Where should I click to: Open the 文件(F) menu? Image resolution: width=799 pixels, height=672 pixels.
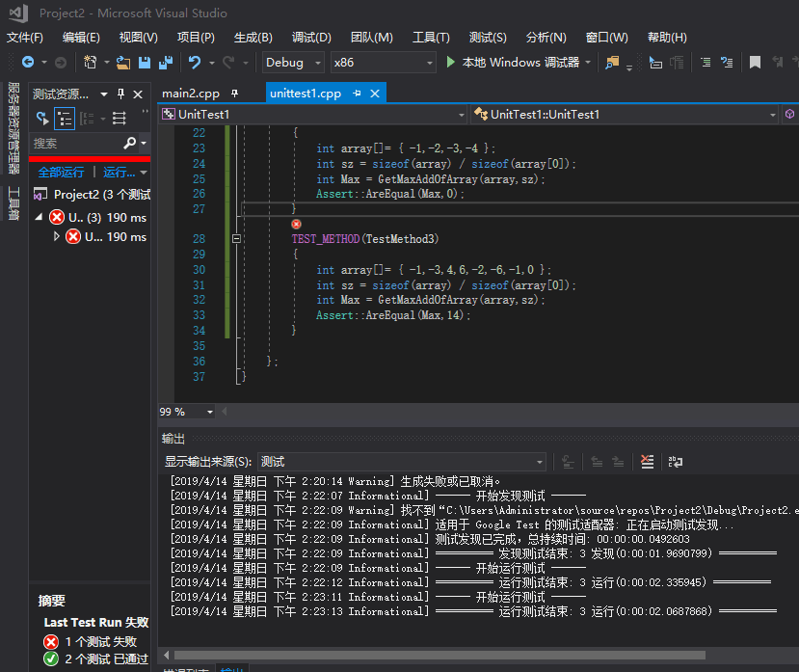point(25,38)
